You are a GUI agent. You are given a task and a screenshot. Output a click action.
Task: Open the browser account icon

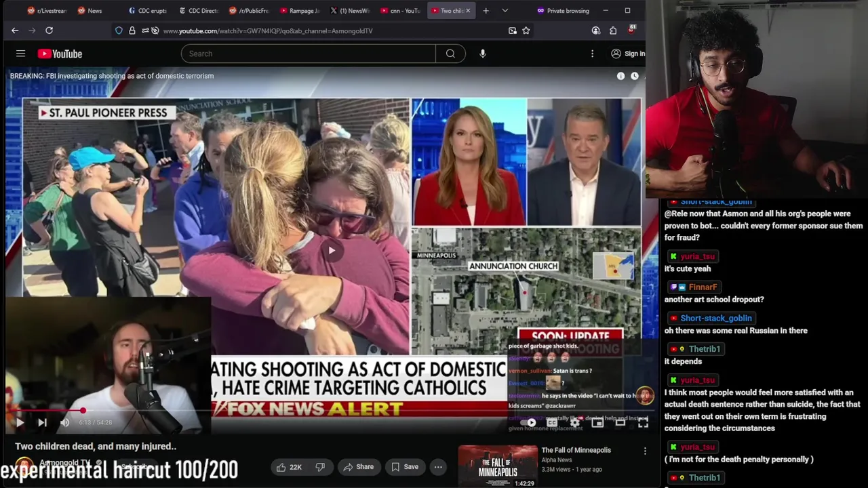coord(595,30)
